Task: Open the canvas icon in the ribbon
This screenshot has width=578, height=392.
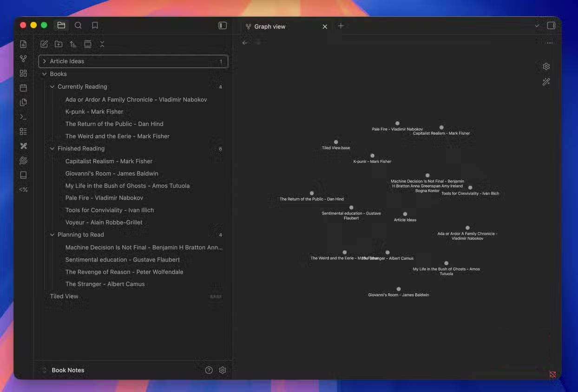Action: pos(23,73)
